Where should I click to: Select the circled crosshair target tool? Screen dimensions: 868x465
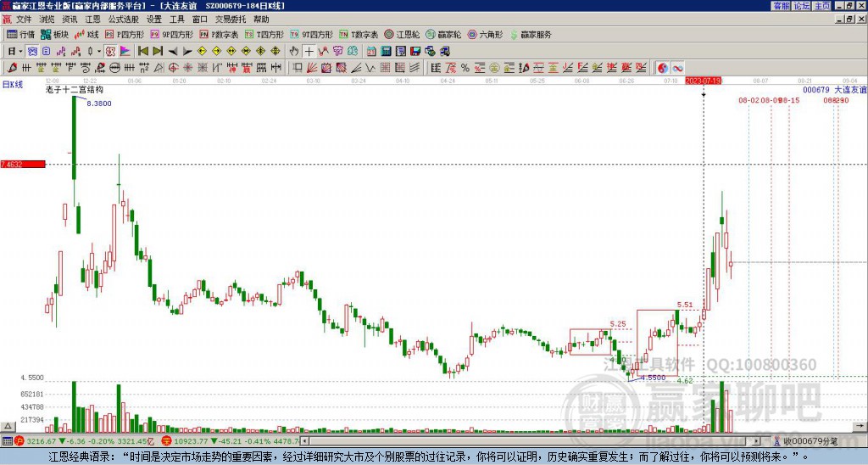tap(173, 68)
